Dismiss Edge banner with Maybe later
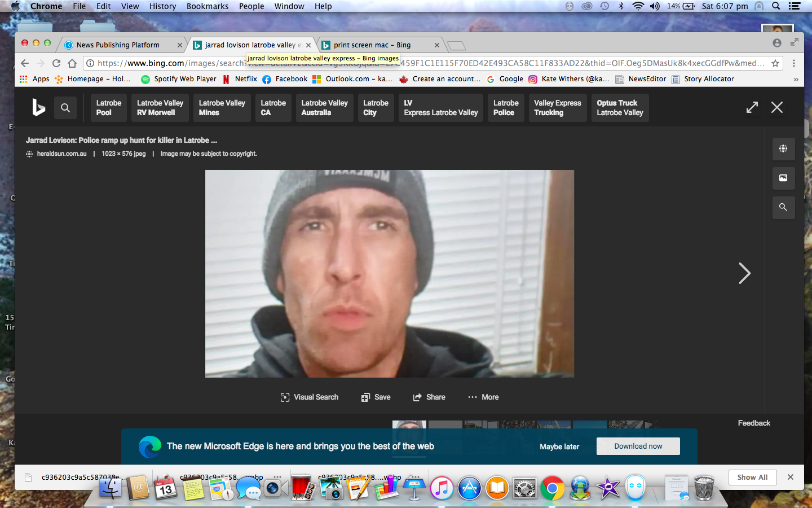The image size is (812, 508). point(559,446)
